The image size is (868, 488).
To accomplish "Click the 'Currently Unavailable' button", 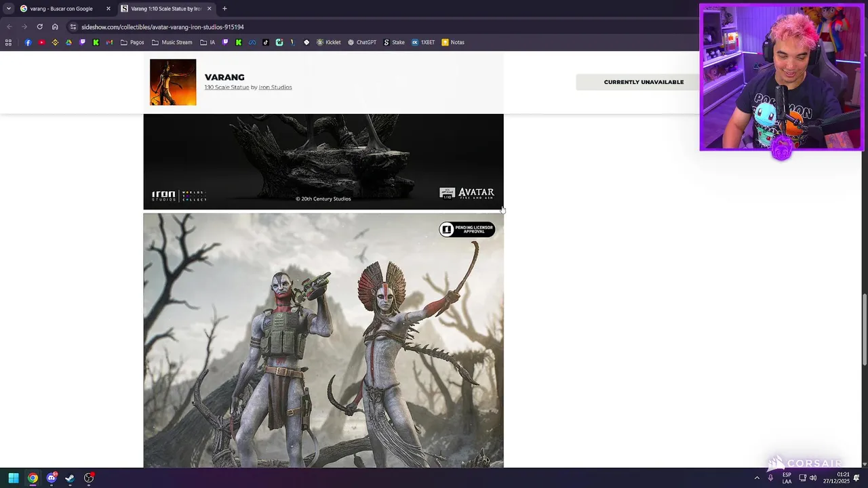I will coord(644,82).
